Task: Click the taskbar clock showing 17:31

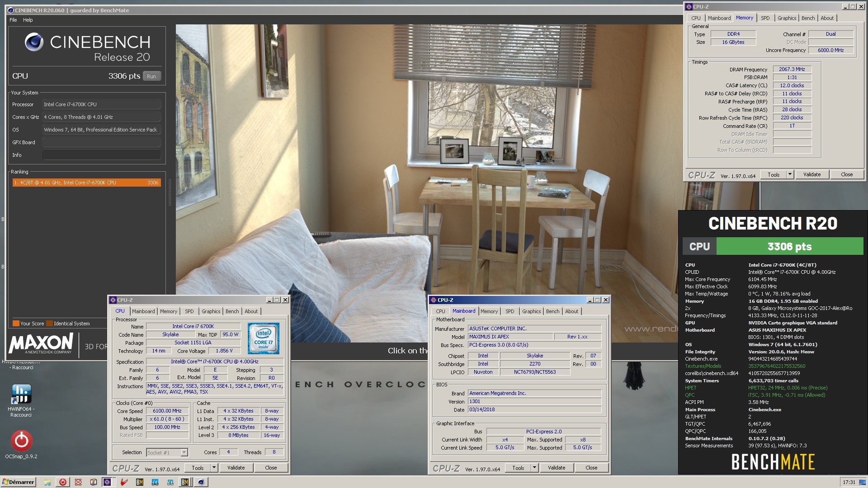Action: (849, 482)
